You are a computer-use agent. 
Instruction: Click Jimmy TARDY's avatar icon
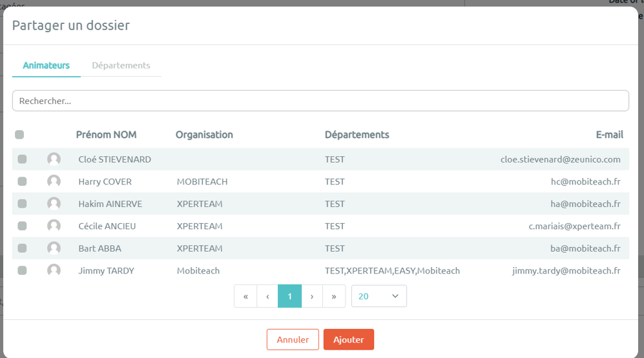tap(54, 270)
